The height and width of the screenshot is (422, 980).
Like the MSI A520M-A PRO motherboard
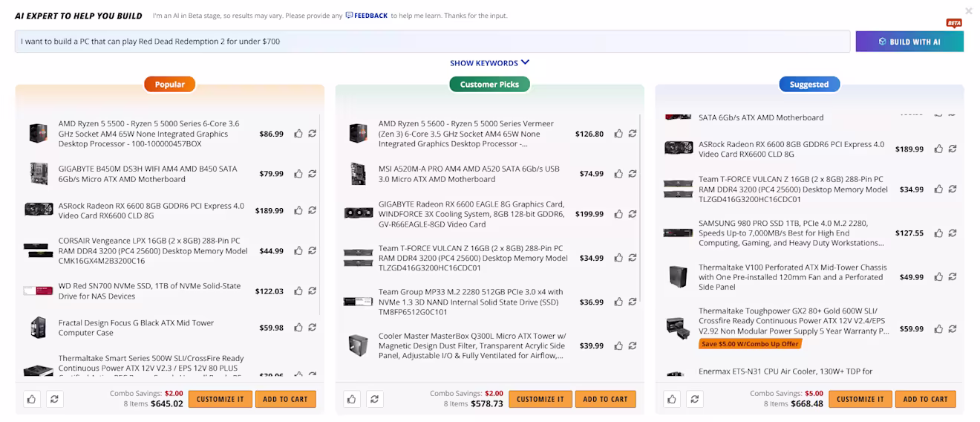pyautogui.click(x=618, y=174)
